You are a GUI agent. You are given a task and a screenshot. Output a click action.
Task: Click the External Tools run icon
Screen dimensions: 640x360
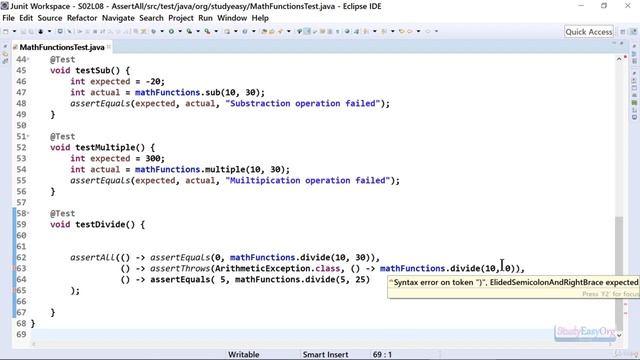point(208,31)
